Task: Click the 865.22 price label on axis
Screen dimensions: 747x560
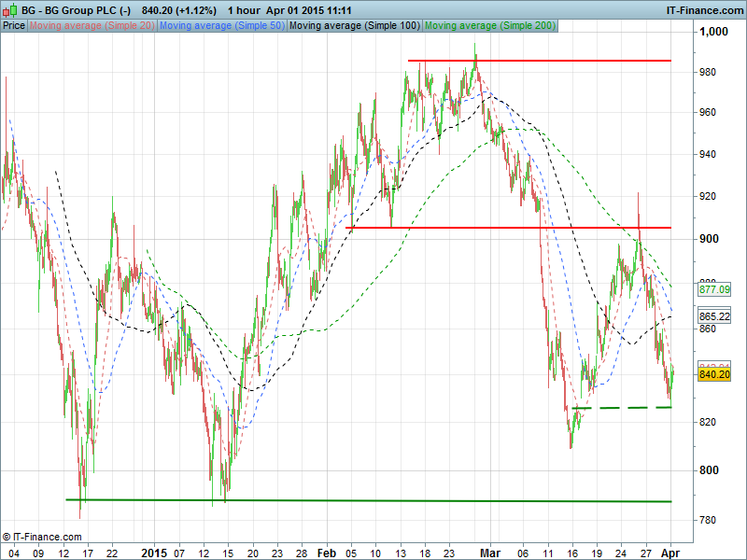Action: [714, 316]
